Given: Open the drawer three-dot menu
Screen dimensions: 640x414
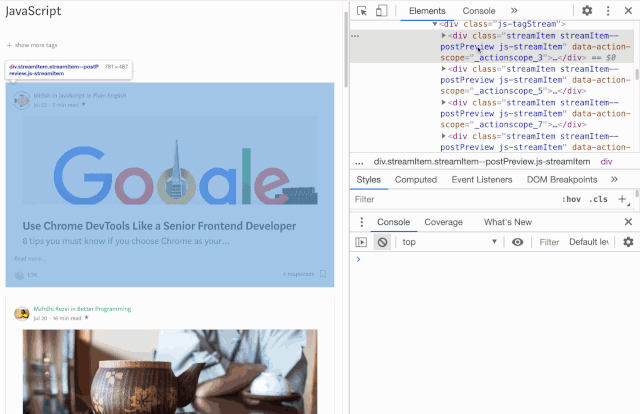Looking at the screenshot, I should (x=362, y=222).
